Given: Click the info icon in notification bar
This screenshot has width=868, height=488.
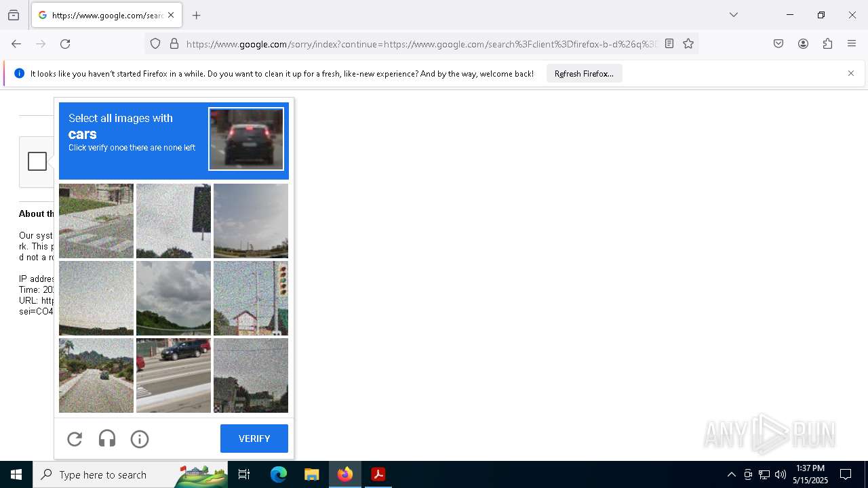Looking at the screenshot, I should (x=19, y=73).
